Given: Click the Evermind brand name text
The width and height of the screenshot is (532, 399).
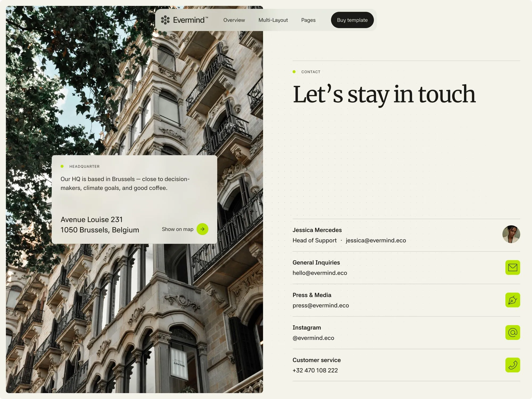Looking at the screenshot, I should pos(189,20).
